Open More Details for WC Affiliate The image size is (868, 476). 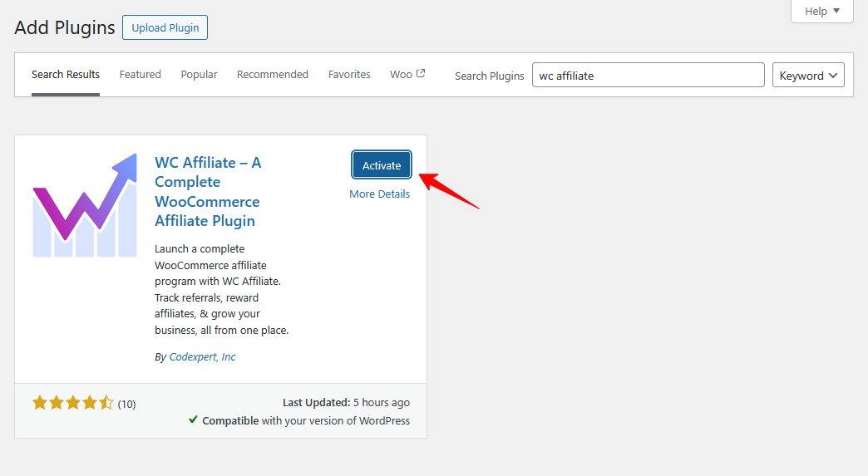pos(380,194)
